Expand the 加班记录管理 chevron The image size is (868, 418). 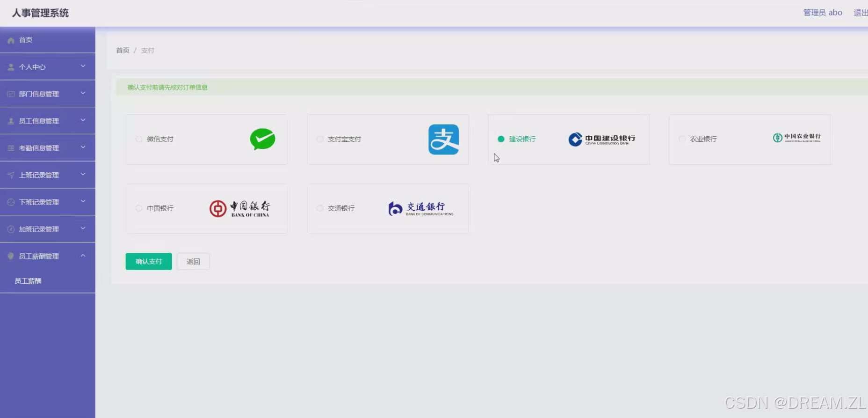pos(83,228)
